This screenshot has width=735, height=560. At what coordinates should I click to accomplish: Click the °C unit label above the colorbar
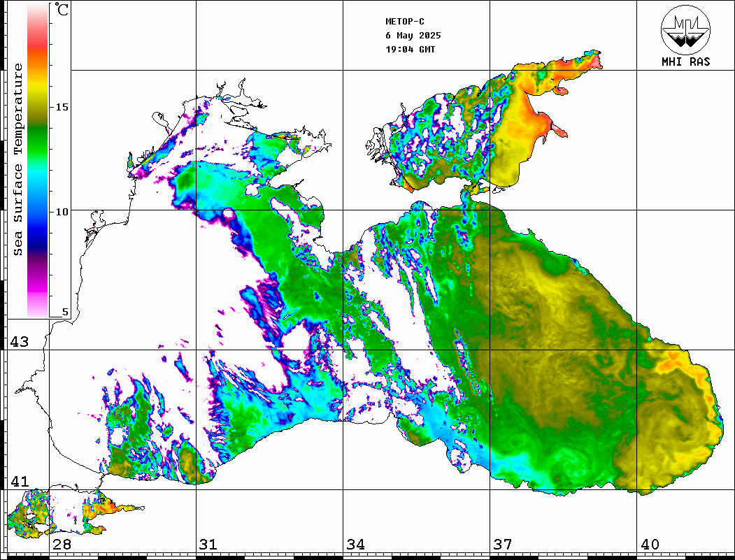point(62,9)
